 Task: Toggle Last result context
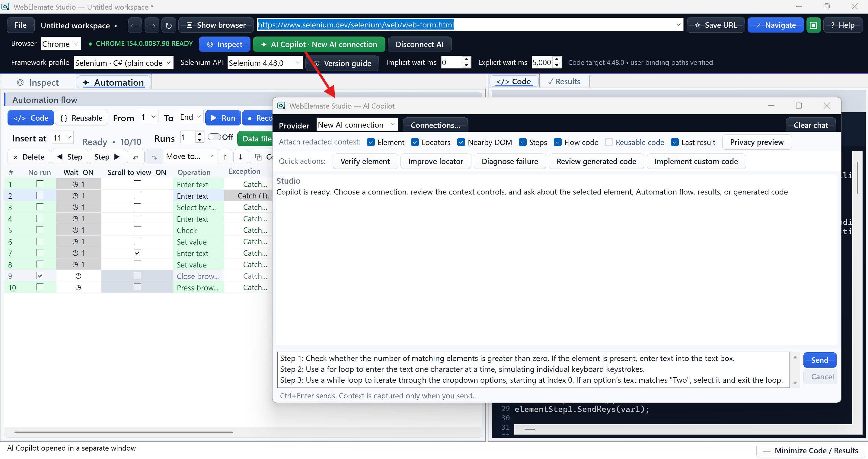coord(675,142)
